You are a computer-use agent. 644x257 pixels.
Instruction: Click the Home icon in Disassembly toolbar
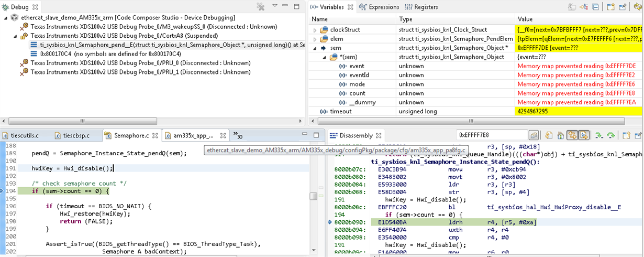pos(561,135)
